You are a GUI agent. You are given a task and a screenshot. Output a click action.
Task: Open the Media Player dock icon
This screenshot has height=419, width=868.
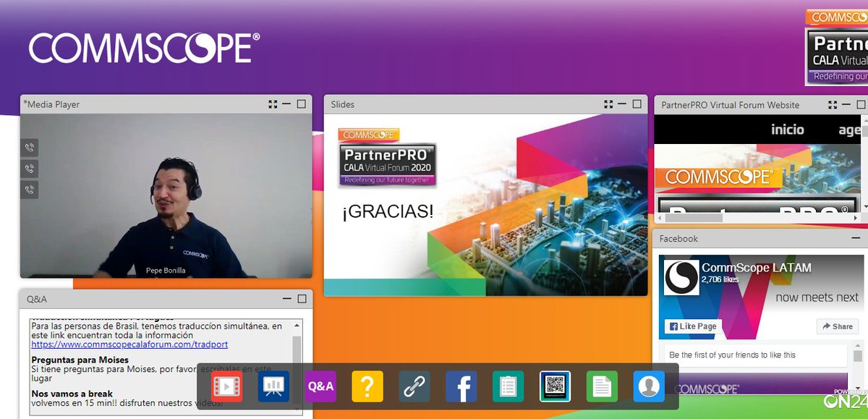point(226,386)
